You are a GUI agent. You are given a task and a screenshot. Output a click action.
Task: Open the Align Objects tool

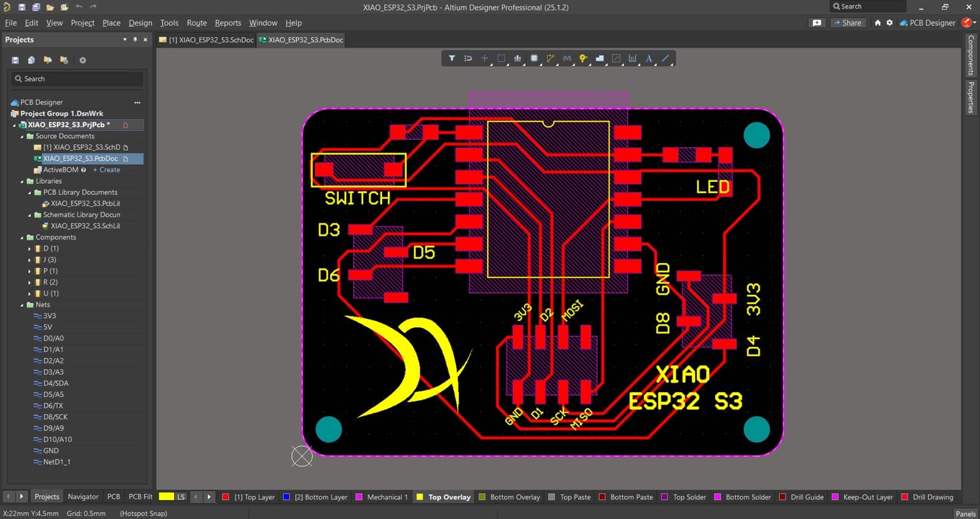pos(518,59)
